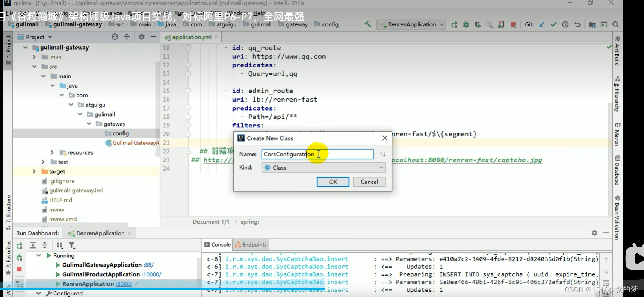The width and height of the screenshot is (644, 297).
Task: Open the :10000/ link for GulimallProductApplication
Action: [x=151, y=274]
